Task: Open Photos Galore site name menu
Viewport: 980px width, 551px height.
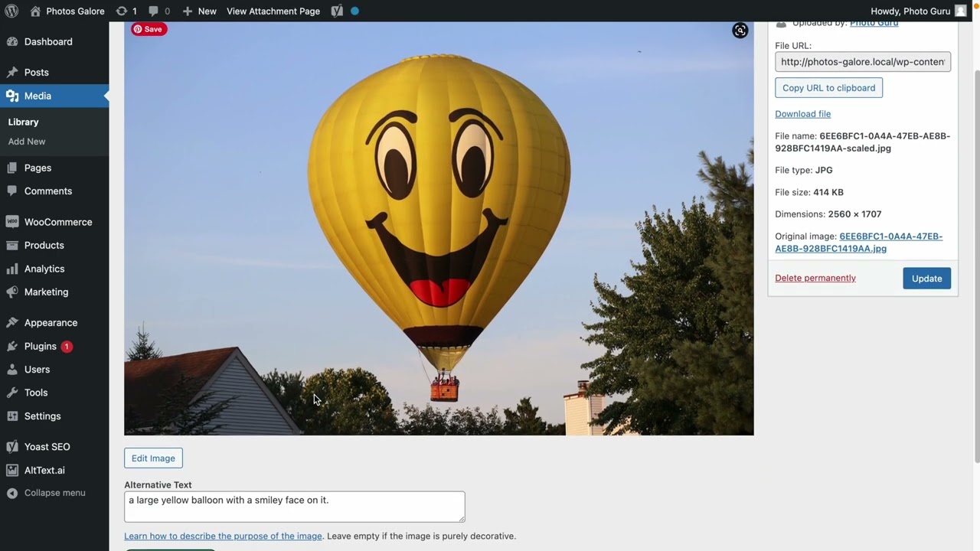Action: coord(75,11)
